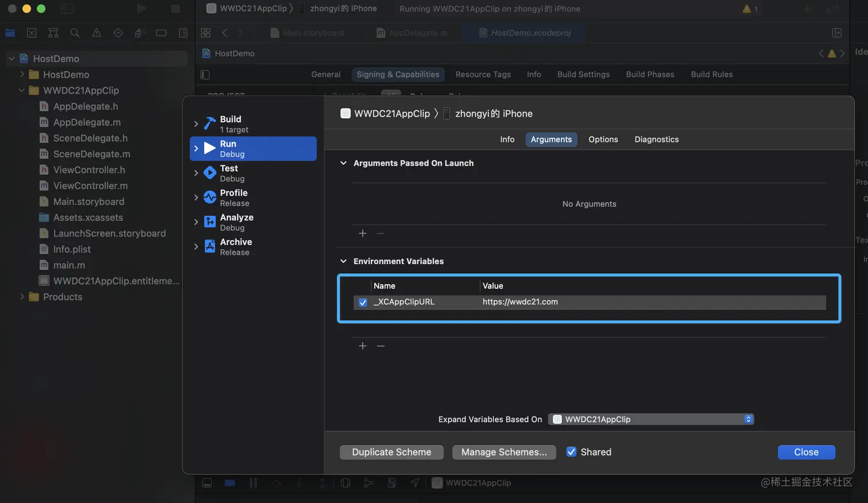Click the Stop button in toolbar
Image resolution: width=868 pixels, height=503 pixels.
pos(176,9)
